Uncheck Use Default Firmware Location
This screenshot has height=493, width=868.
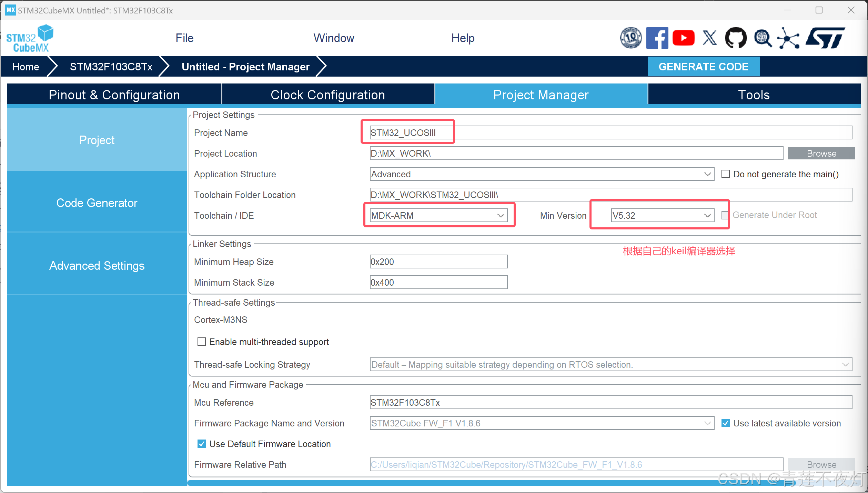202,444
